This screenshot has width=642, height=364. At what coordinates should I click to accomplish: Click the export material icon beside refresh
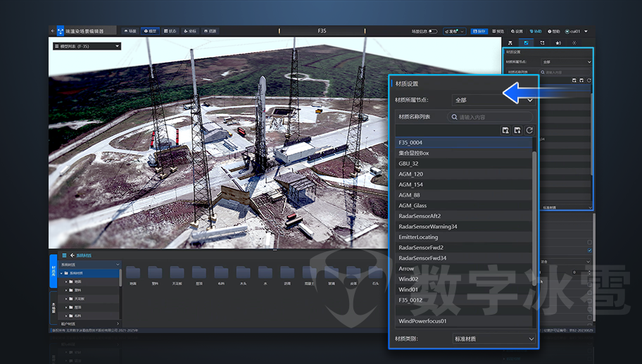click(x=517, y=130)
